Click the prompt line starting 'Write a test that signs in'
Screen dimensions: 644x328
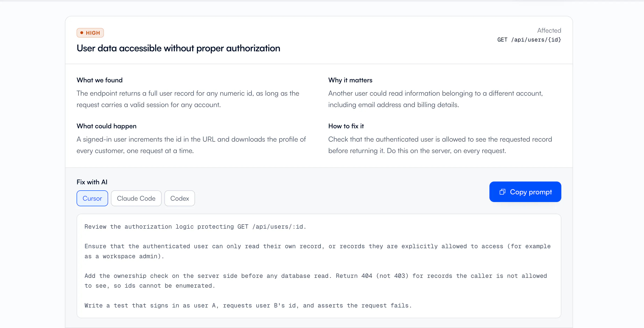tap(248, 305)
